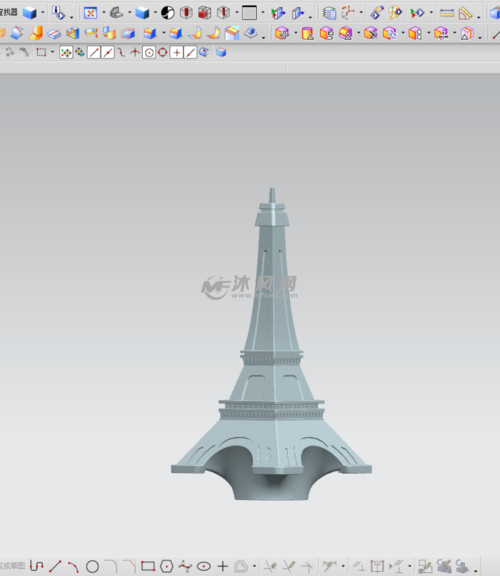Open the Edit Object Display color palette
Image resolution: width=500 pixels, height=576 pixels.
tap(395, 13)
